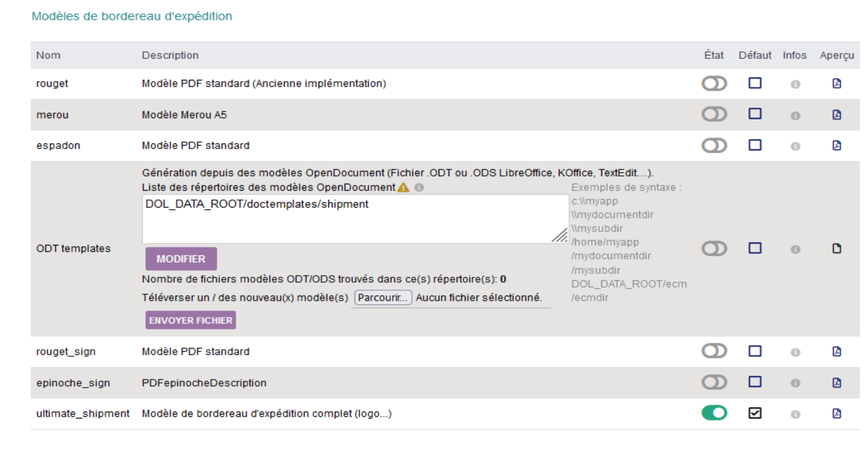868x450 pixels.
Task: Open PDF preview for epinoche_sign model
Action: pyautogui.click(x=836, y=382)
